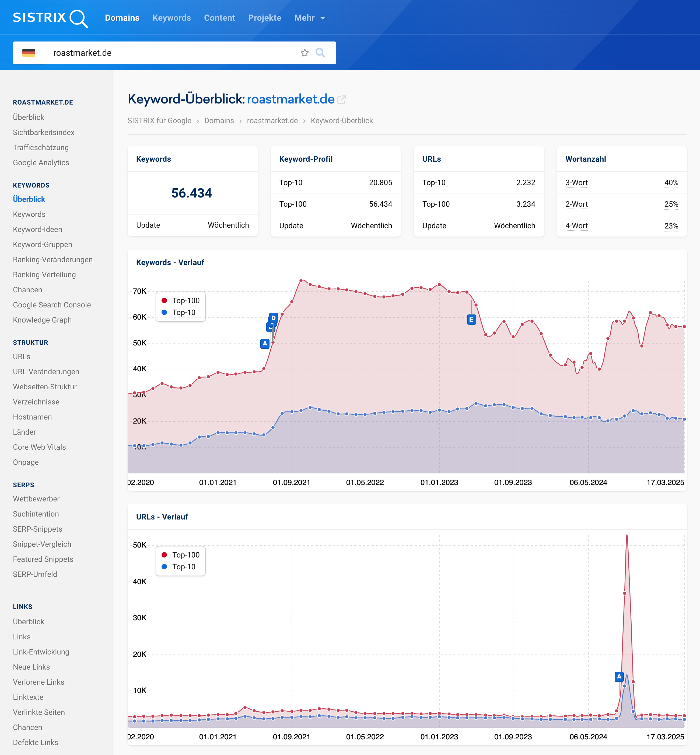
Task: Click event pin E on Keywords chart
Action: [x=471, y=320]
